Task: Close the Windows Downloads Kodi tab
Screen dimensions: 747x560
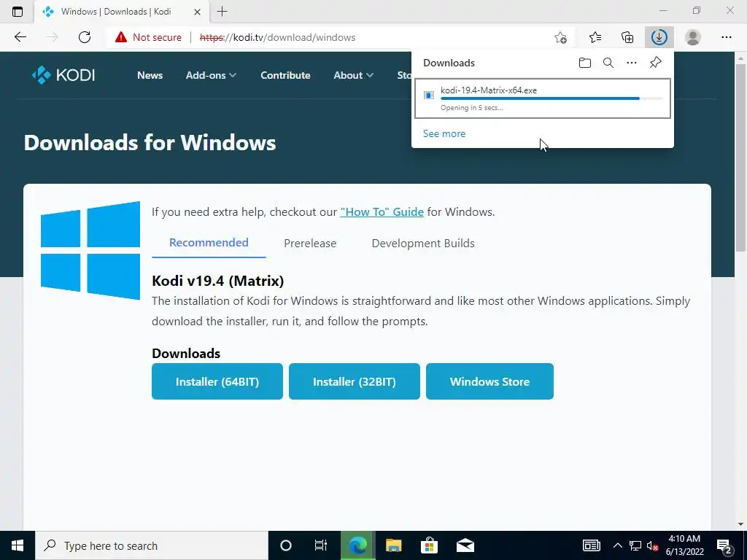Action: (197, 12)
